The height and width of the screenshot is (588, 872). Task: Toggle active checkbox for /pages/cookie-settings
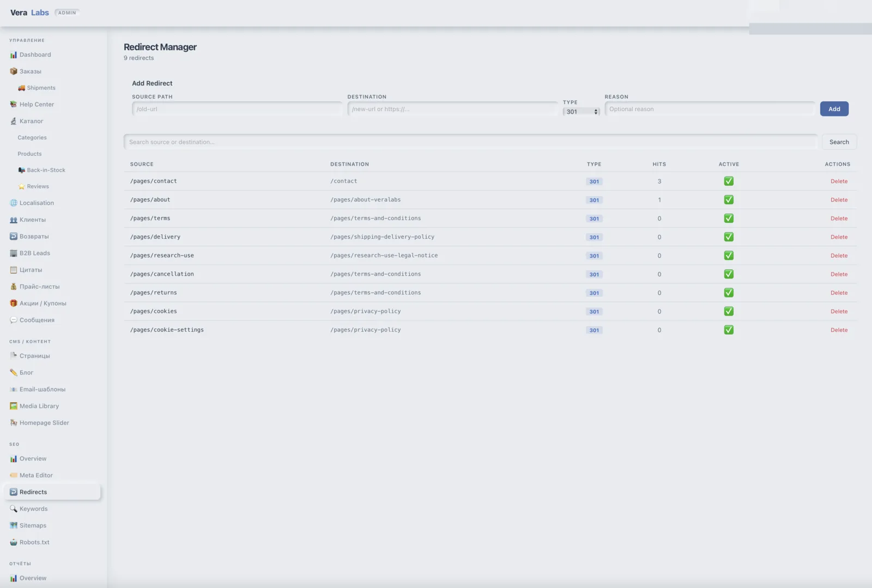[729, 330]
